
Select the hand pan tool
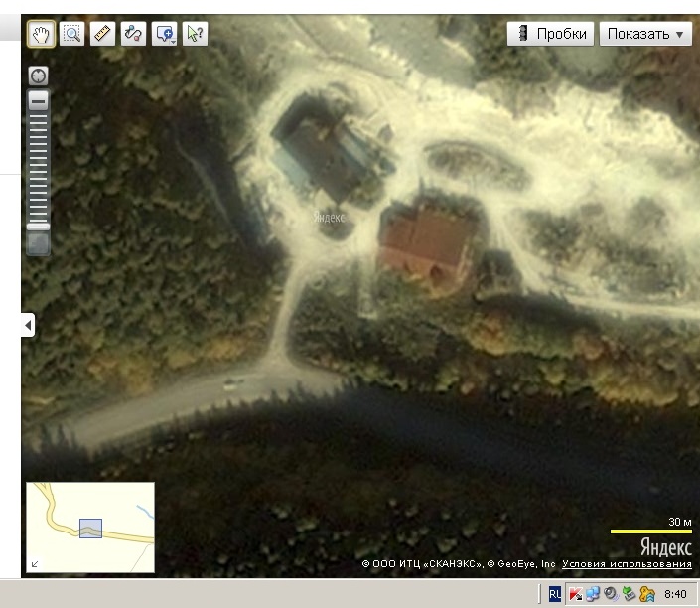coord(41,33)
